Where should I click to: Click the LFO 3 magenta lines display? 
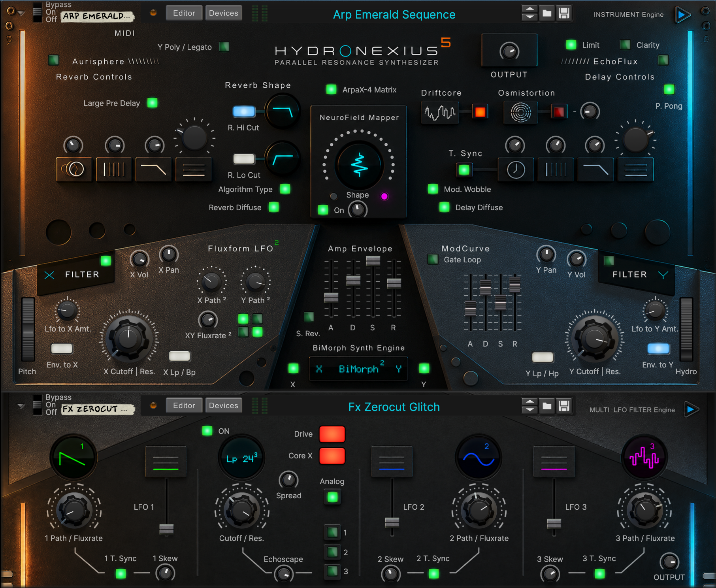(x=554, y=462)
